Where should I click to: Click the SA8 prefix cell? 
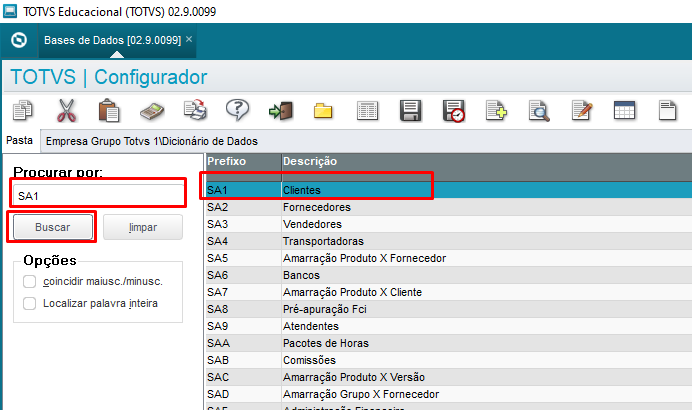(243, 309)
